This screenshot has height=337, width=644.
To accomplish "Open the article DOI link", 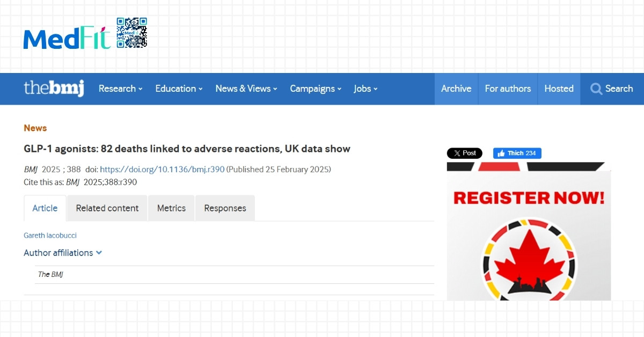I will coord(162,170).
